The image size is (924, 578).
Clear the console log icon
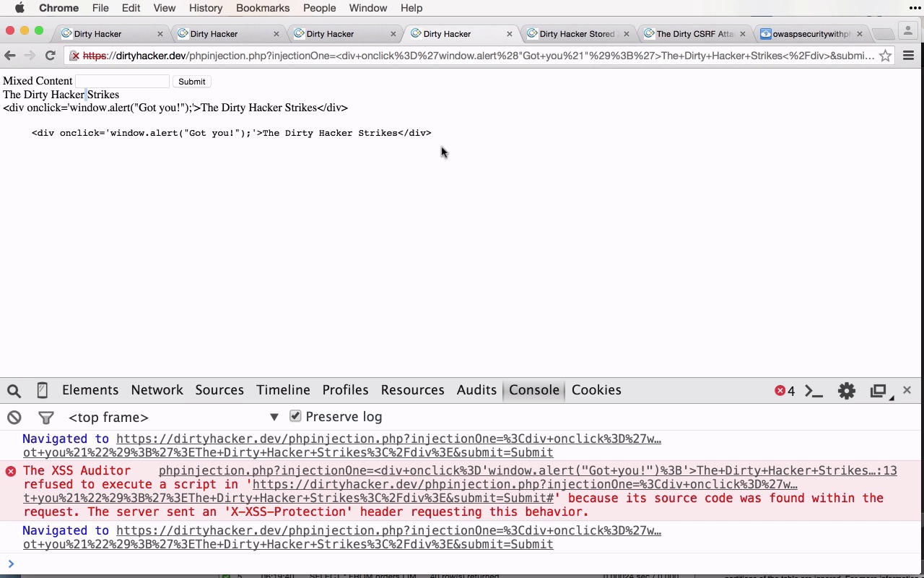pyautogui.click(x=14, y=417)
